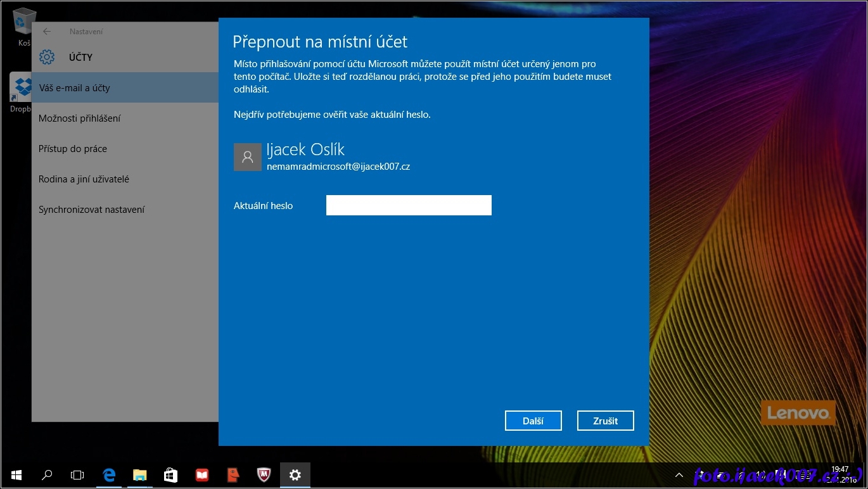This screenshot has width=868, height=489.
Task: Focus the Aktuální heslo password field
Action: [409, 205]
